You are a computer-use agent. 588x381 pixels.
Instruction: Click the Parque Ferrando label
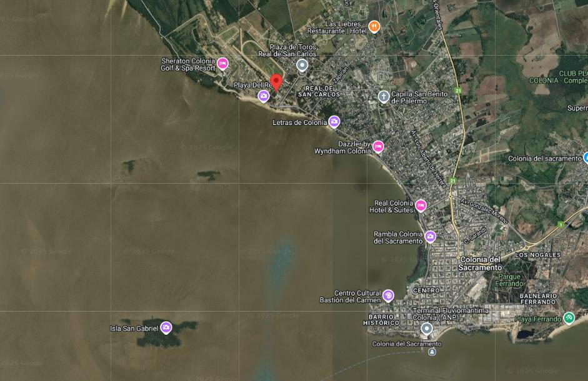click(x=509, y=280)
